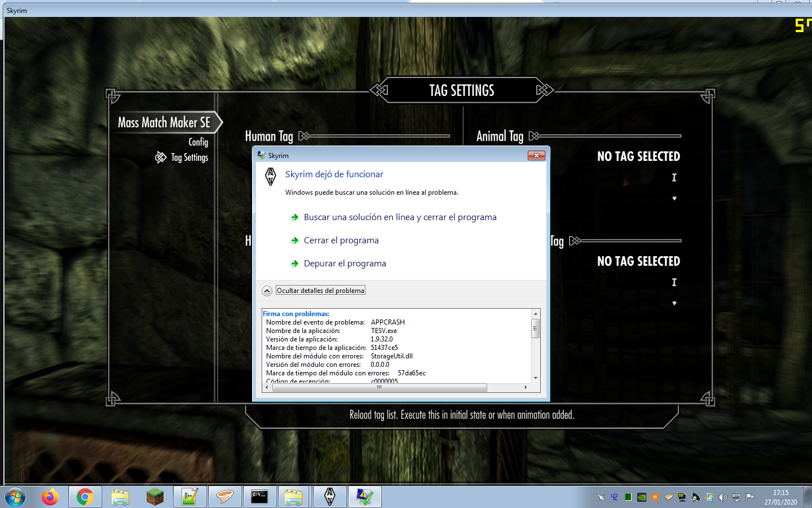
Task: Open the tornado Mod Organizer taskbar icon
Action: [224, 497]
